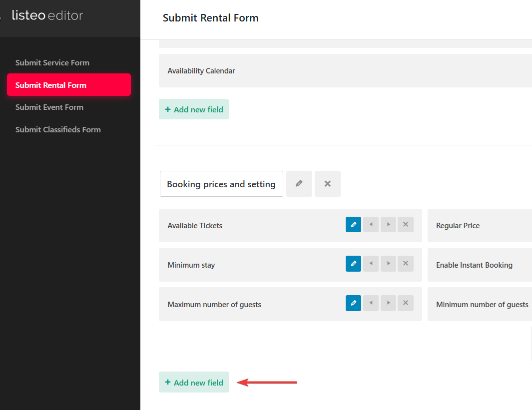Open Submit Classifieds Form page
The width and height of the screenshot is (532, 410).
(58, 130)
